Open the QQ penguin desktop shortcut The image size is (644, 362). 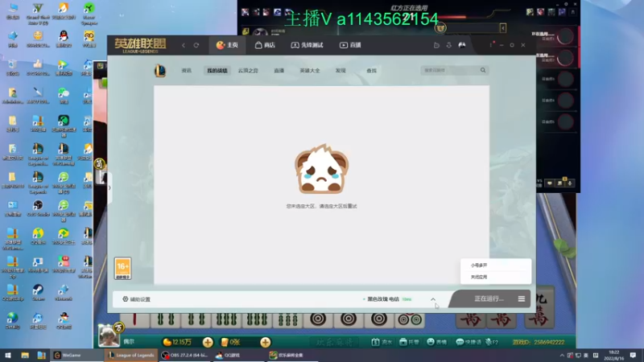(x=64, y=39)
